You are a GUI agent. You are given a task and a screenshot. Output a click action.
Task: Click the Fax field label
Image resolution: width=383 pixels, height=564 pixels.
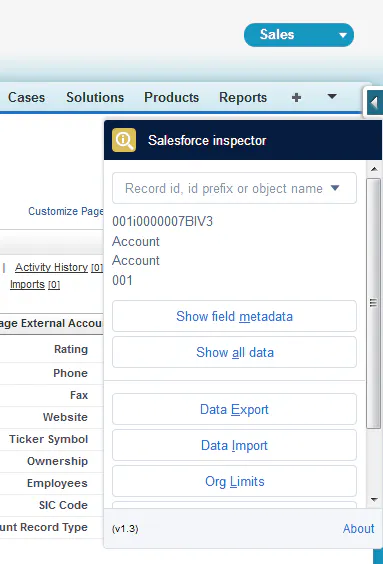pos(79,395)
